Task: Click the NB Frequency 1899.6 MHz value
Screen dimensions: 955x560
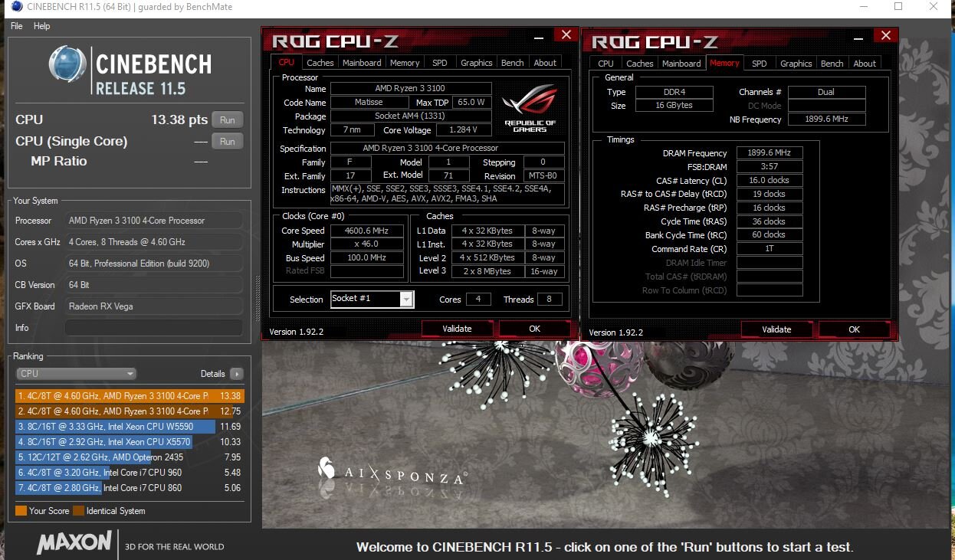Action: point(826,120)
